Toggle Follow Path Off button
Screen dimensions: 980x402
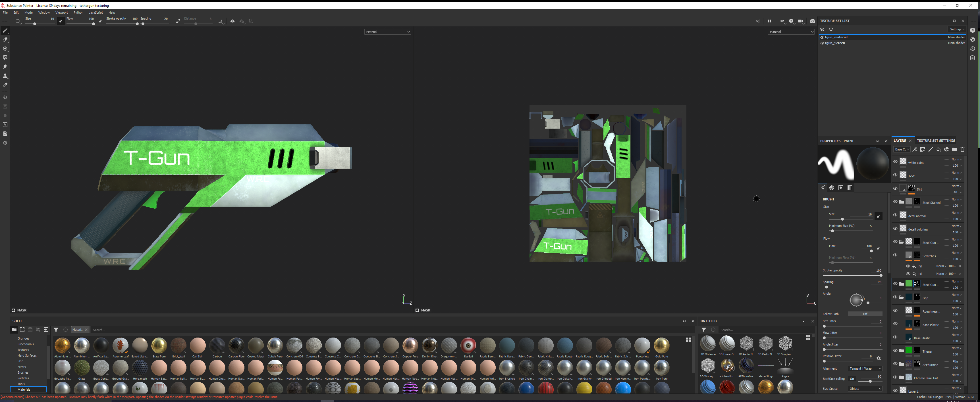click(865, 314)
